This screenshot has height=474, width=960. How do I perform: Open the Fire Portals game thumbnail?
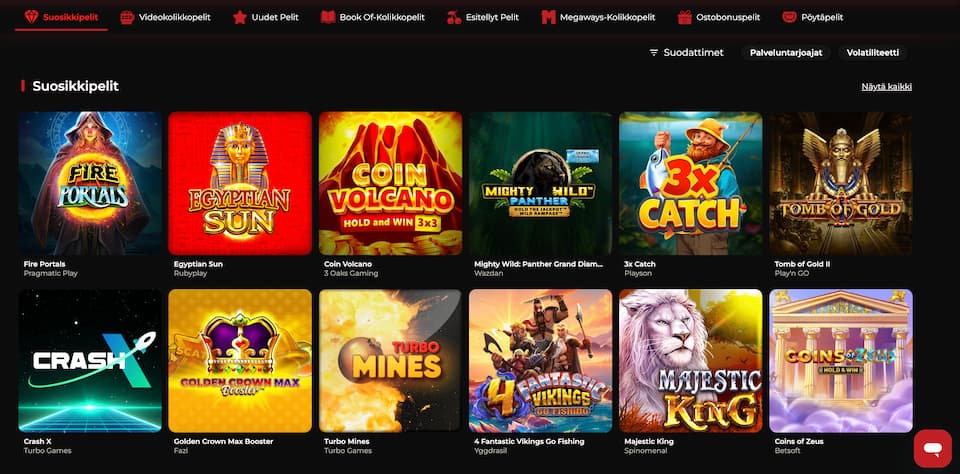click(90, 183)
